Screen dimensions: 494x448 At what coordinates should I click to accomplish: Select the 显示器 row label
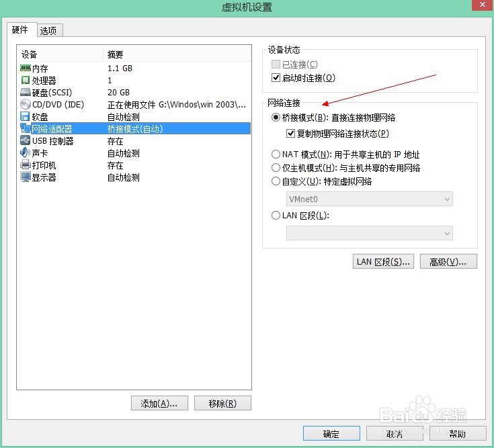pyautogui.click(x=44, y=177)
